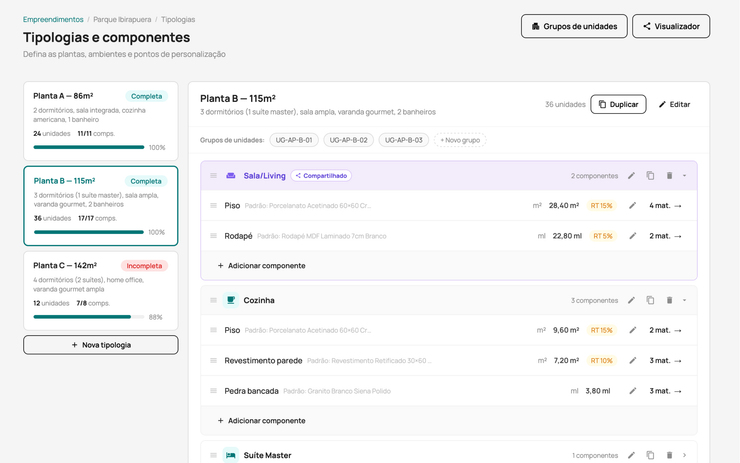
Task: Edit the Rodapé component pencil
Action: coord(632,236)
